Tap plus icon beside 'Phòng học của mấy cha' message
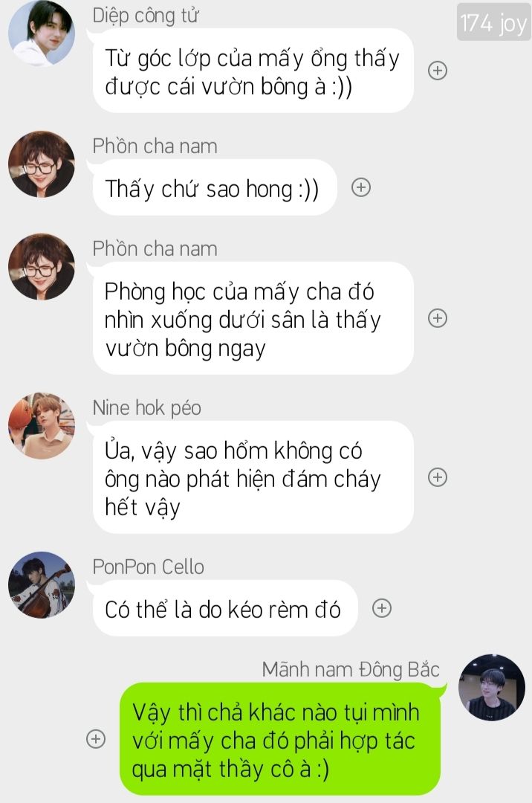532x803 pixels. [438, 318]
